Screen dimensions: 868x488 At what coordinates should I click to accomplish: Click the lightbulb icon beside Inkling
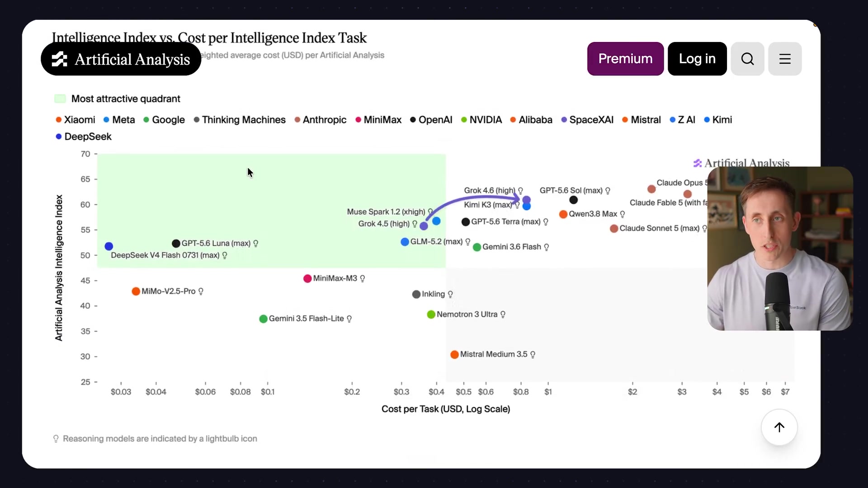pos(450,294)
